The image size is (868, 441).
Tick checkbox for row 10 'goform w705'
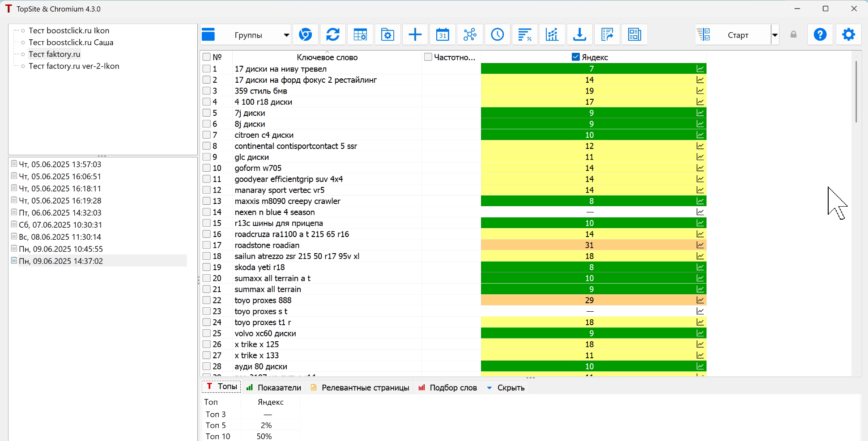(206, 168)
